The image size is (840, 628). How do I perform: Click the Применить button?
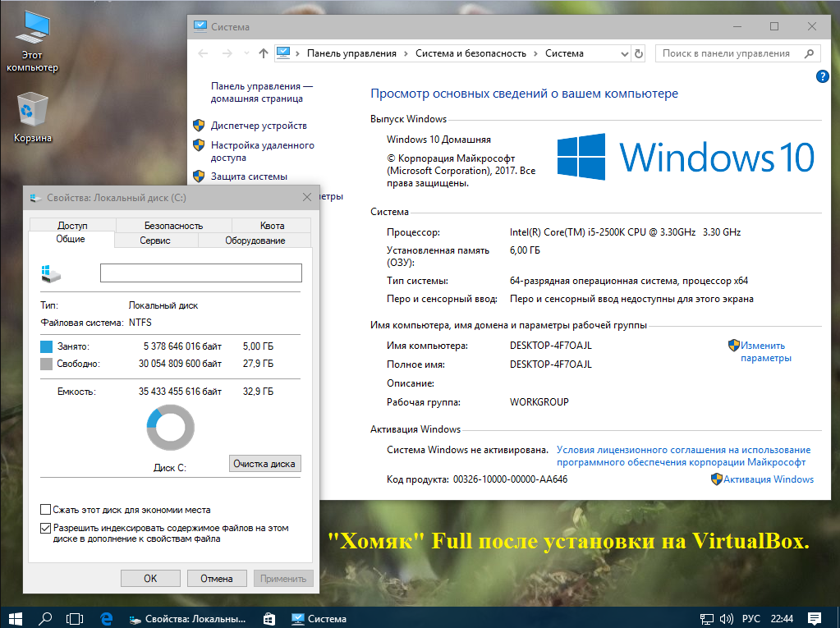282,578
